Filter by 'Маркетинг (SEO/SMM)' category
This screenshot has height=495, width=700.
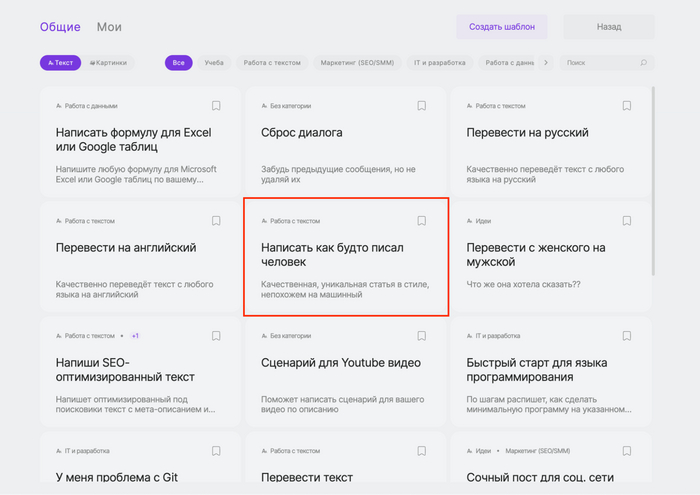(x=355, y=63)
